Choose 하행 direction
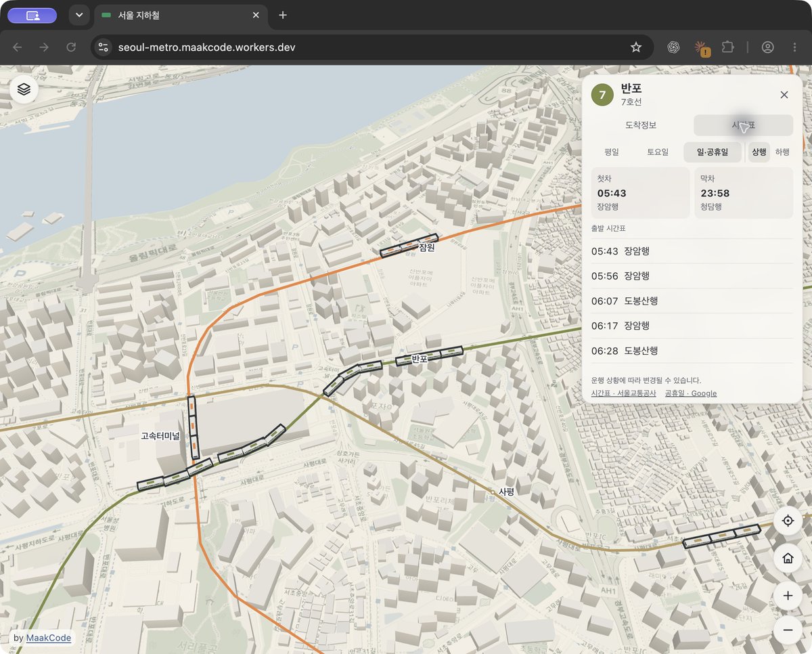The width and height of the screenshot is (812, 654). click(x=782, y=152)
